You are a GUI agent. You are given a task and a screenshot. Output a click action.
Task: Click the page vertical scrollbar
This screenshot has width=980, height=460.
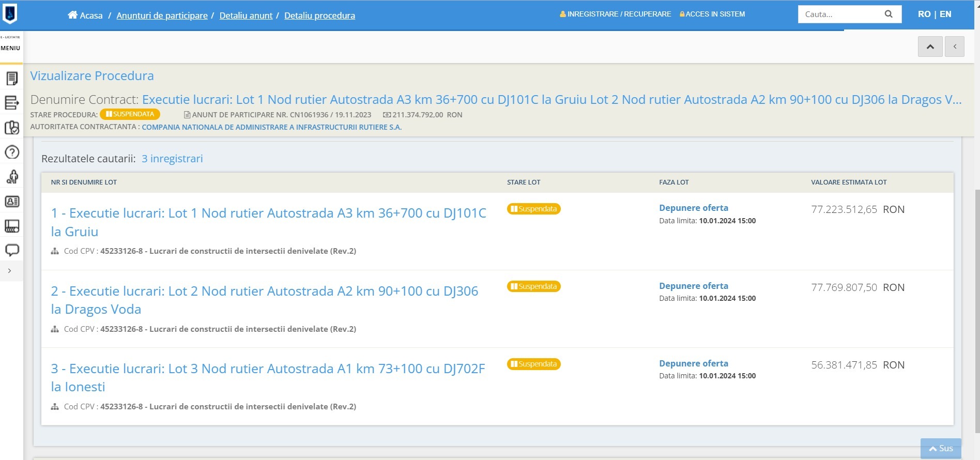click(977, 310)
